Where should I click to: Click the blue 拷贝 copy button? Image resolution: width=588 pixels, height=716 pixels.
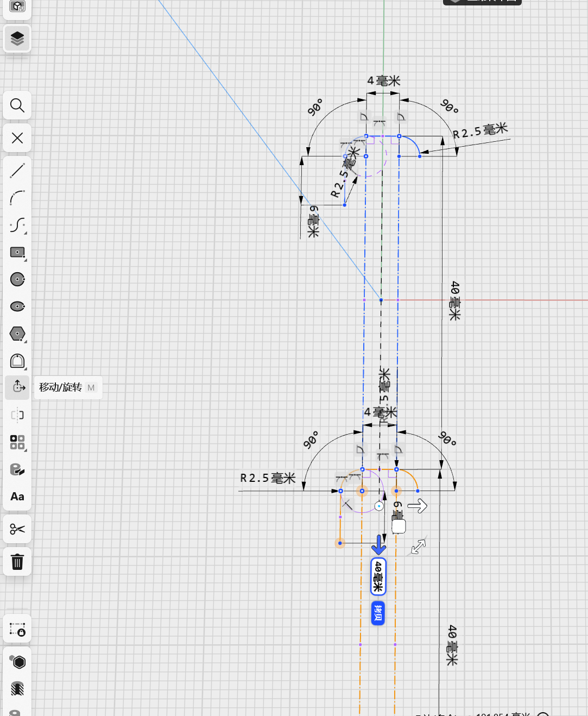(378, 613)
